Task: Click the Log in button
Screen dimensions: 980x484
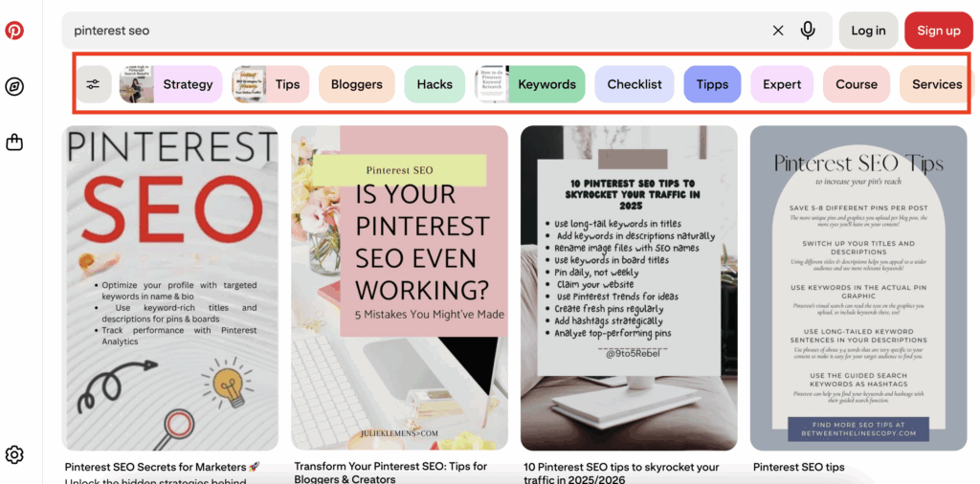Action: pos(868,30)
